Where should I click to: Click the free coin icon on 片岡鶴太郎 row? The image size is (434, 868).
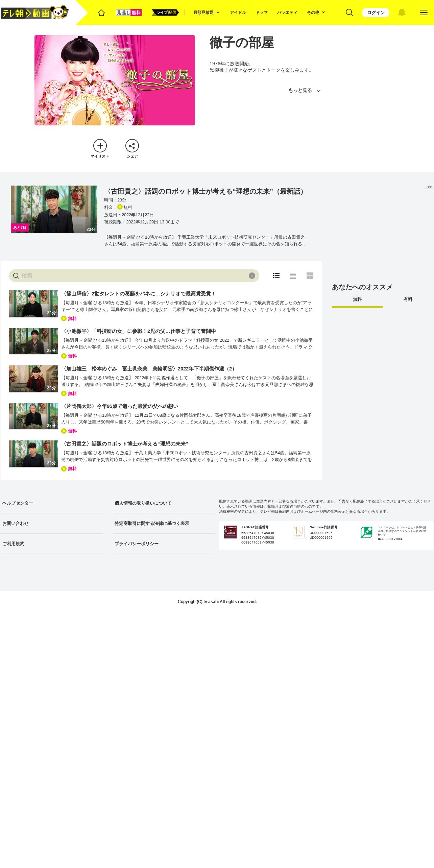64,431
